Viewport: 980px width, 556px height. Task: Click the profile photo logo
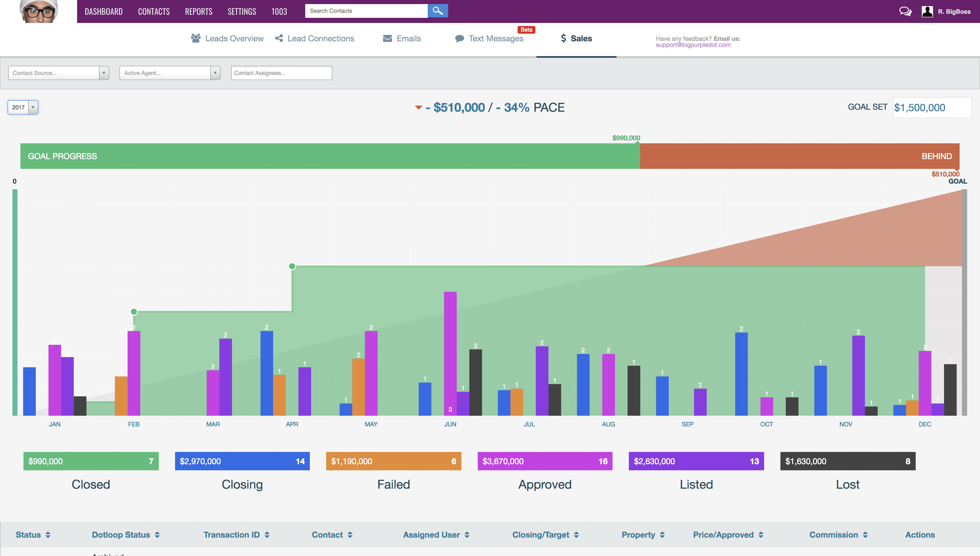coord(39,11)
